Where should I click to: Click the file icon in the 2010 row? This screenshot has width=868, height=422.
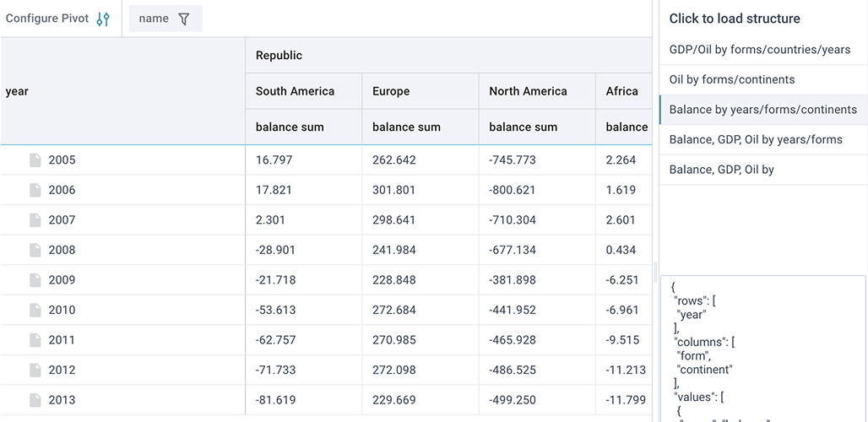pos(35,310)
